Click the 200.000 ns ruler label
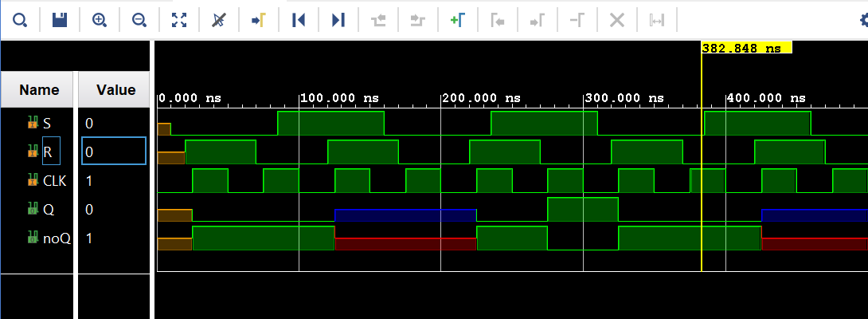Image resolution: width=868 pixels, height=319 pixels. click(x=482, y=98)
